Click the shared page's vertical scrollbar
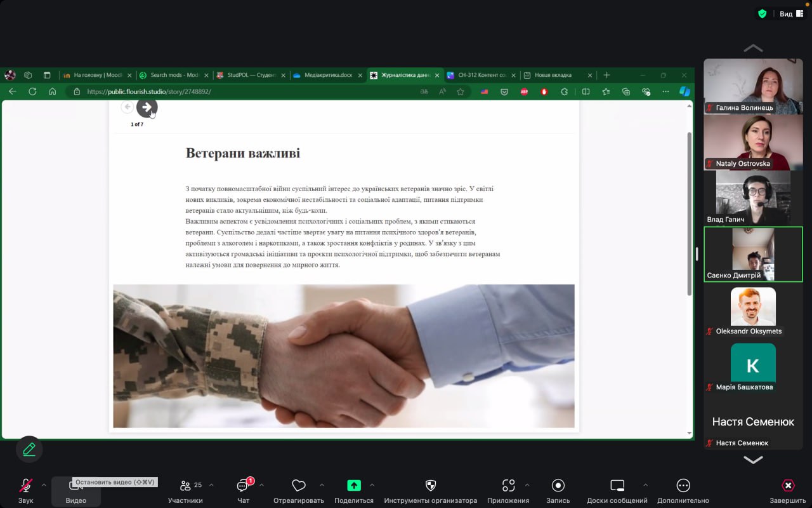The image size is (812, 508). click(690, 213)
